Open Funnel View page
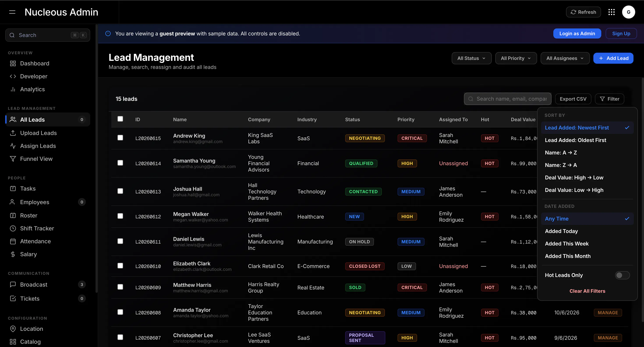The image size is (644, 347). 48,159
